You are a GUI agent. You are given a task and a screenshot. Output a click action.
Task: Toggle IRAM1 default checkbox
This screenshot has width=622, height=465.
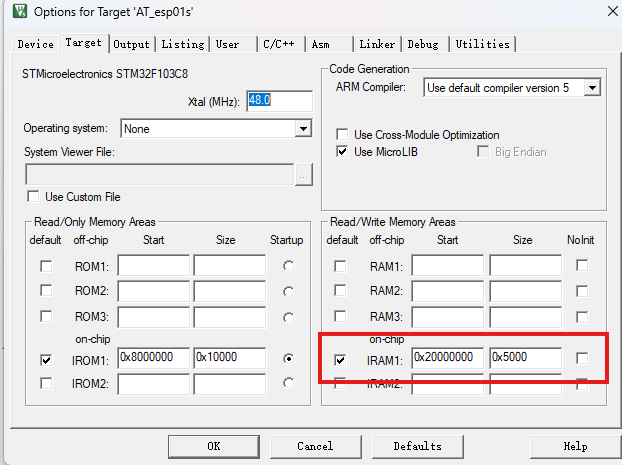pyautogui.click(x=342, y=358)
